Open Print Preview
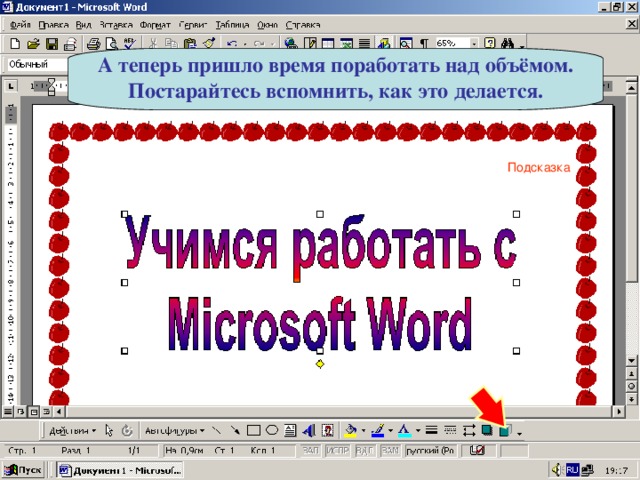The width and height of the screenshot is (640, 480). 111,43
